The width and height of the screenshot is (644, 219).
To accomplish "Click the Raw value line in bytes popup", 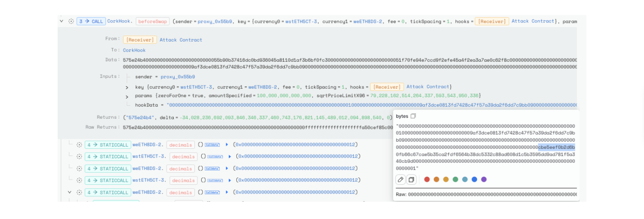I will (x=486, y=194).
